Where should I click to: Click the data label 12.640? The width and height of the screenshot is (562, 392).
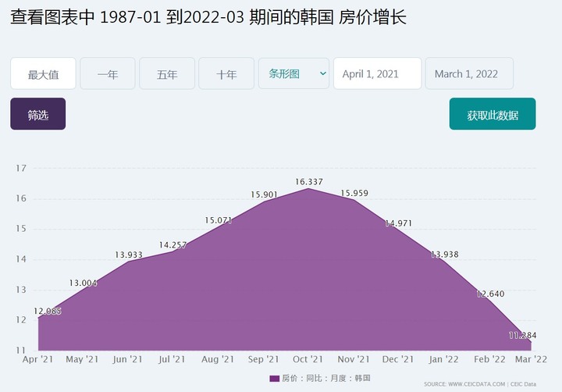coord(490,294)
